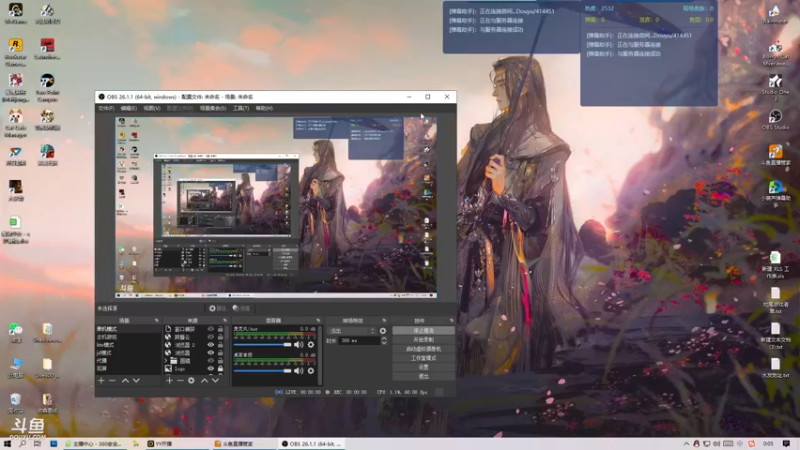Open Windows Start button on taskbar
Viewport: 800px width, 450px height.
pyautogui.click(x=7, y=444)
